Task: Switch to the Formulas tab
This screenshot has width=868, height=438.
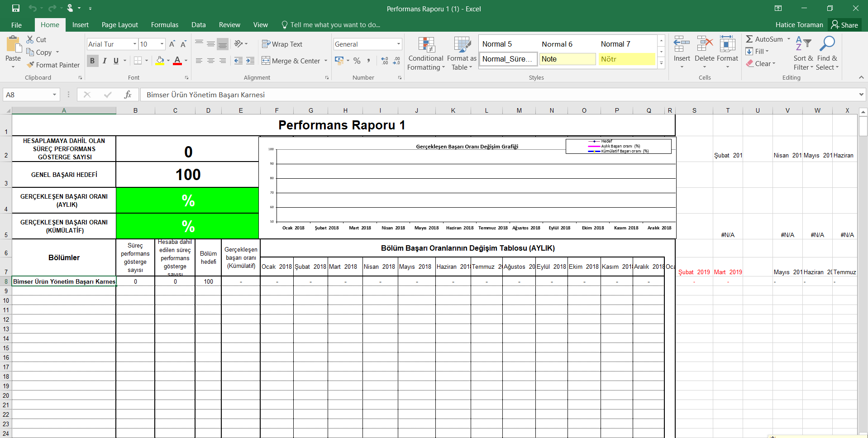Action: click(164, 25)
